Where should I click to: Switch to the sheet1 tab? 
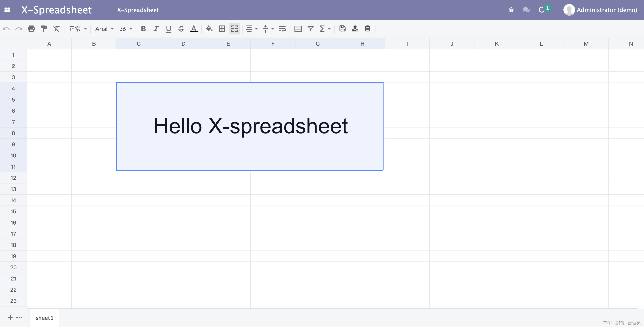click(45, 318)
